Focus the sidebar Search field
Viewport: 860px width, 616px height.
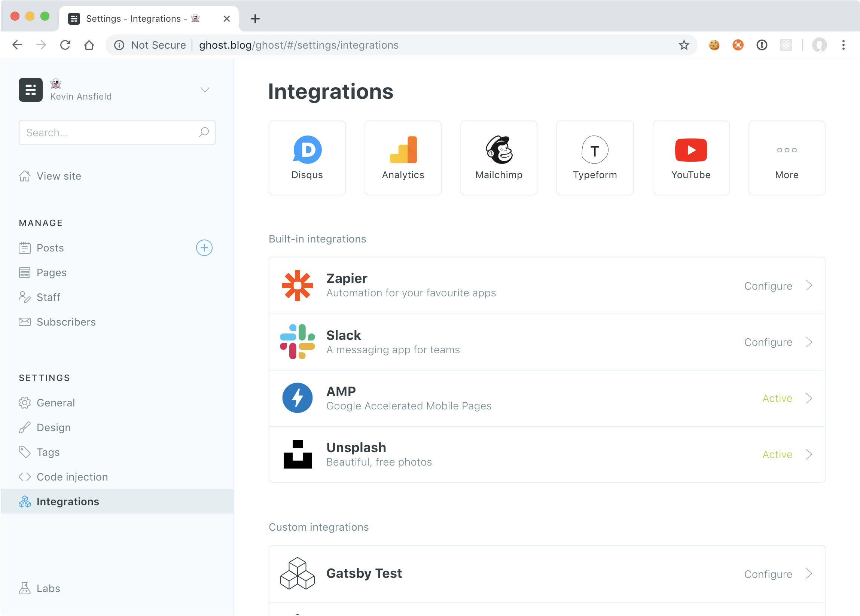110,133
